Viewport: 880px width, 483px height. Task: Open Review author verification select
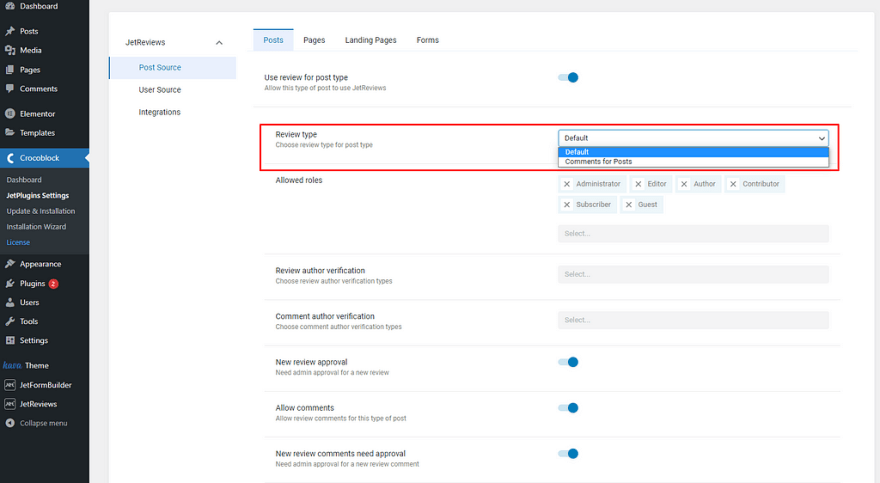(x=693, y=274)
